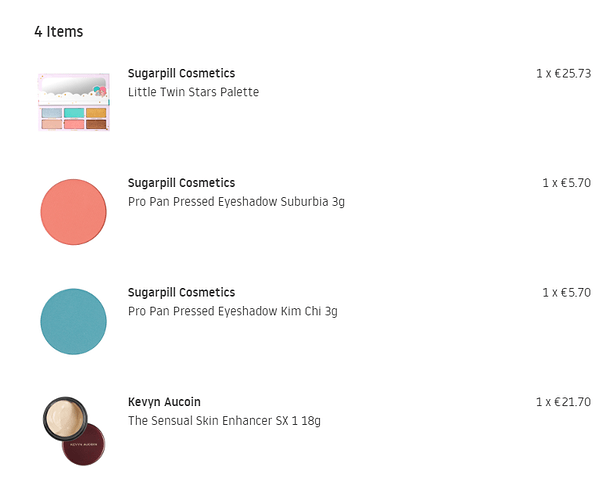Click Sugarpill Cosmetics brand above Suburbia eyeshadow
This screenshot has height=500, width=613.
tap(181, 183)
